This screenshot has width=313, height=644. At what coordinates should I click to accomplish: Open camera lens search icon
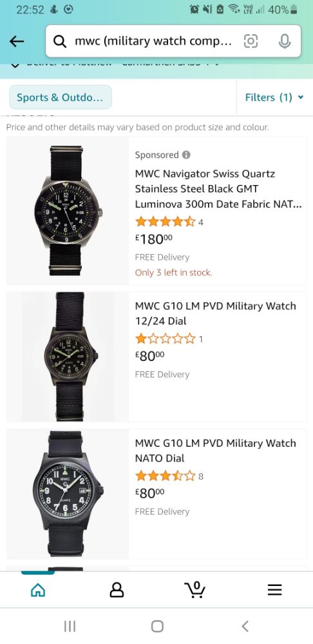251,41
